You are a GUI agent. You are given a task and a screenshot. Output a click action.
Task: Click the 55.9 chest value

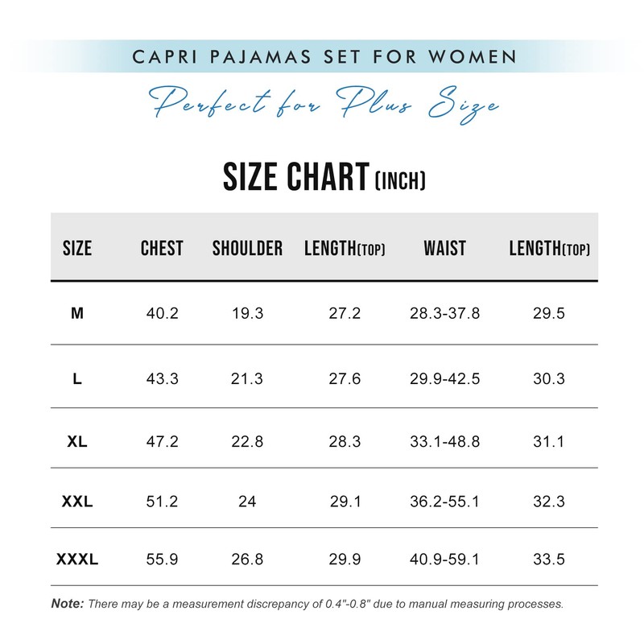[x=162, y=559]
